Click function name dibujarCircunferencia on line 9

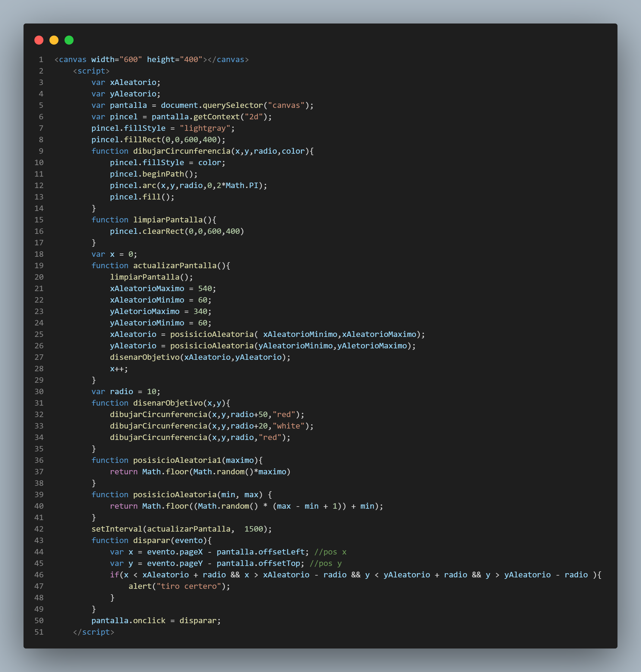click(x=182, y=151)
